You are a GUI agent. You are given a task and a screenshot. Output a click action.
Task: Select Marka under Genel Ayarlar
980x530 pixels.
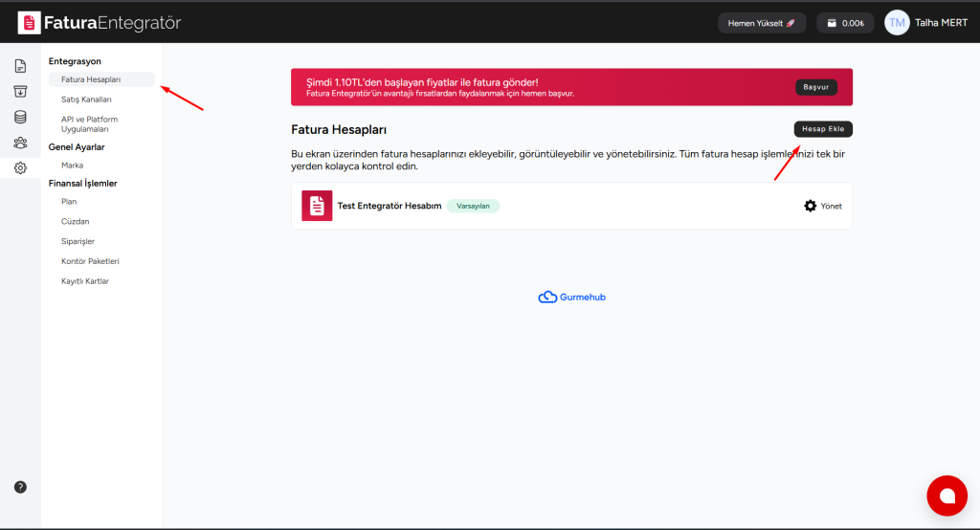tap(72, 166)
